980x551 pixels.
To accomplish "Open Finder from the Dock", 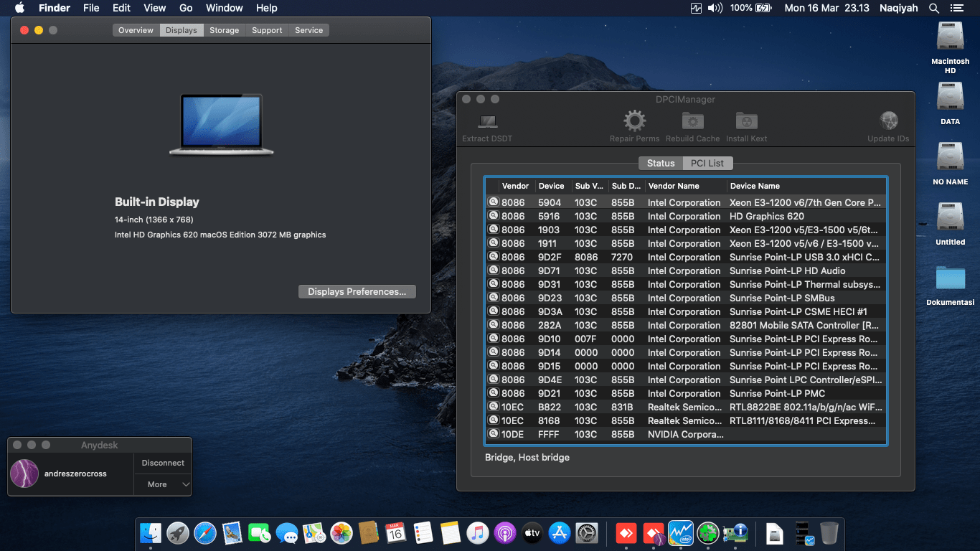I will coord(151,532).
